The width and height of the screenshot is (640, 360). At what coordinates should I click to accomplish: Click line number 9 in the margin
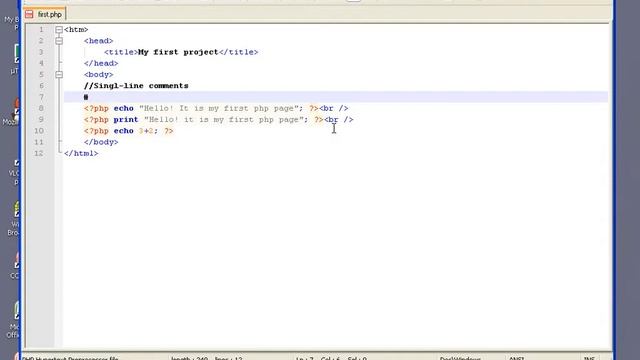coord(41,120)
